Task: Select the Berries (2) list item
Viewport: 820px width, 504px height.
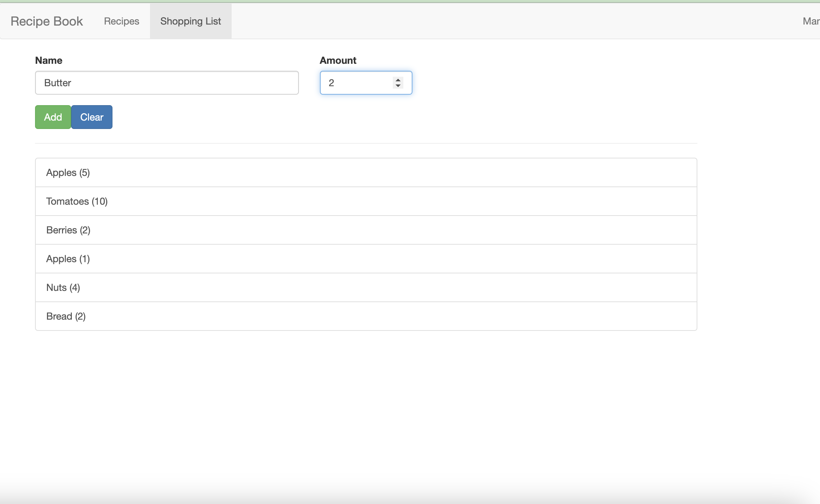Action: (366, 230)
